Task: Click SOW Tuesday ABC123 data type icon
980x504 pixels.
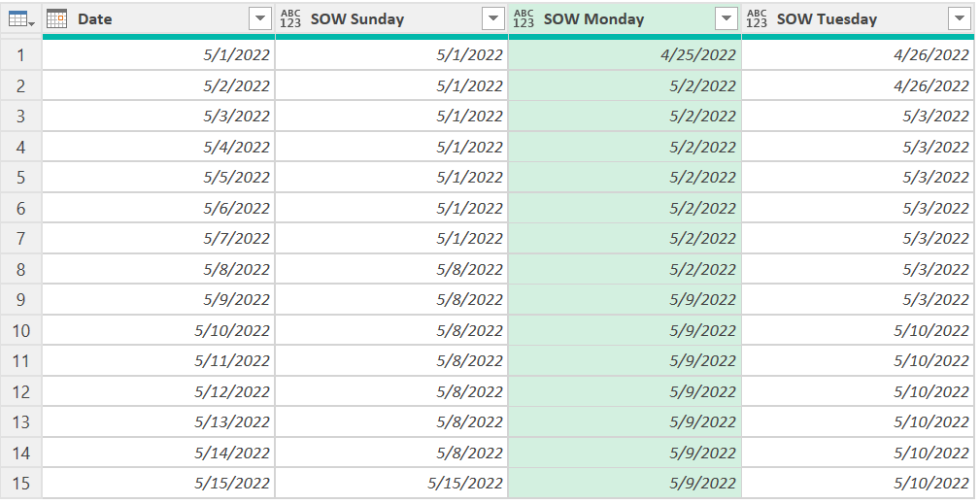Action: point(757,18)
